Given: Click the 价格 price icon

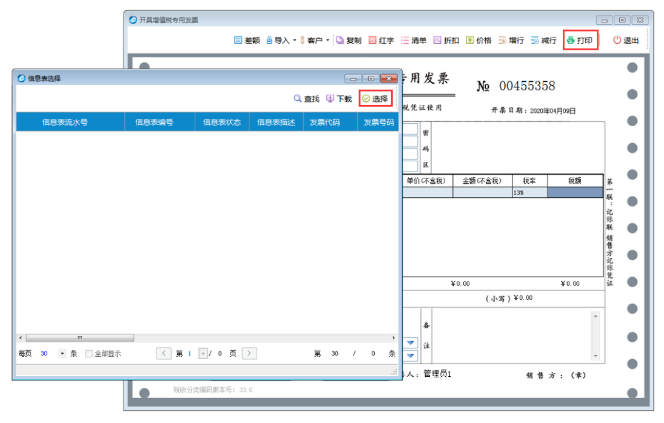Looking at the screenshot, I should pos(478,41).
